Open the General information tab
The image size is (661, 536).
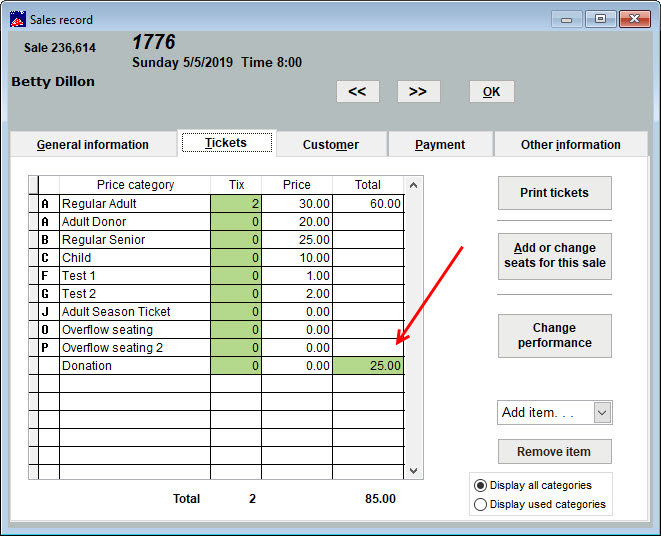pos(93,145)
